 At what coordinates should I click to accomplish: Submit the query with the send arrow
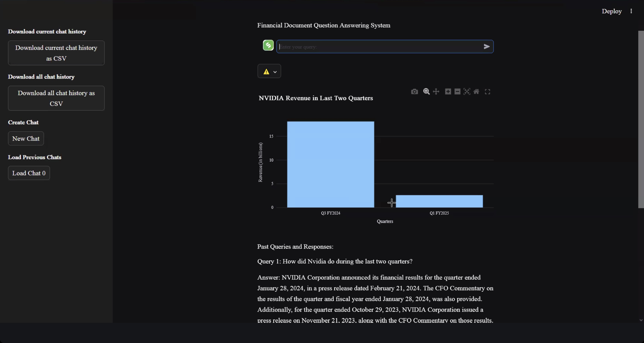[487, 46]
